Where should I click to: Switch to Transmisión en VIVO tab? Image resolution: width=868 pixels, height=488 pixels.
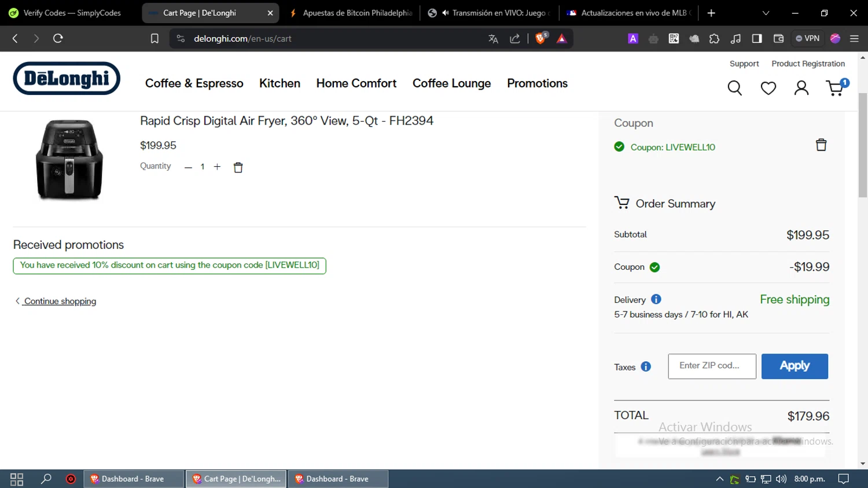tap(490, 13)
